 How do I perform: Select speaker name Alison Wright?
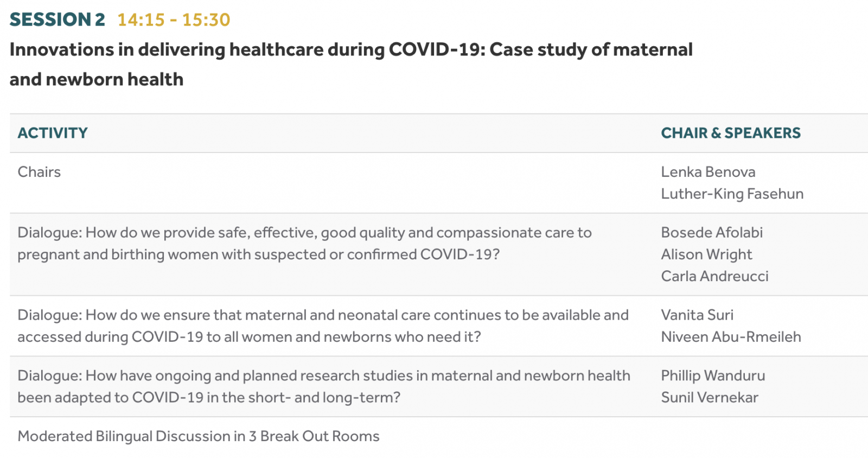coord(706,255)
